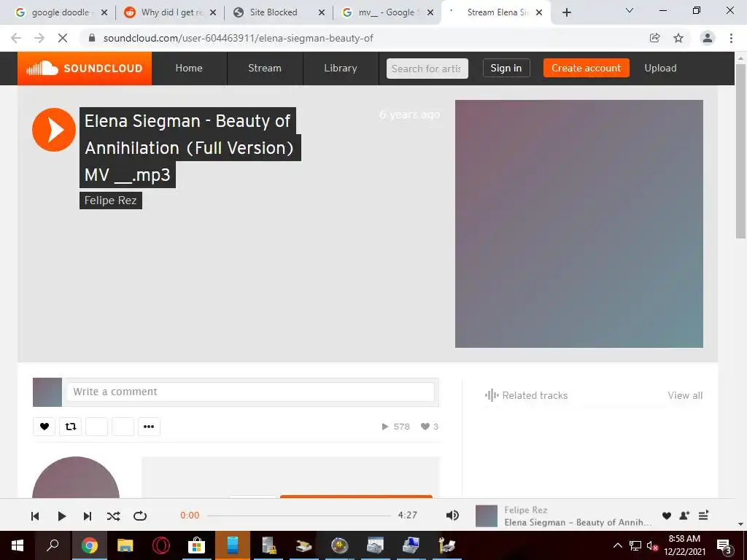This screenshot has width=747, height=560.
Task: Repost the track with the repost icon
Action: point(71,426)
